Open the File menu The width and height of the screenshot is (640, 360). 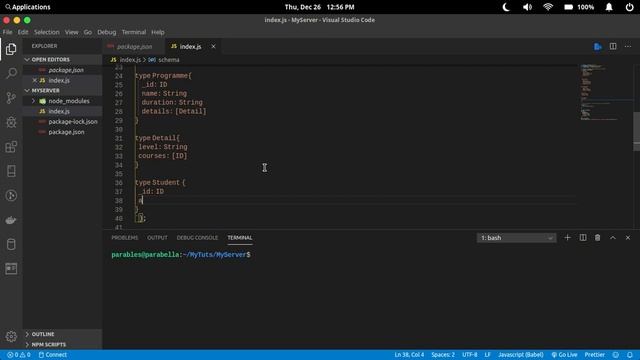[x=7, y=32]
